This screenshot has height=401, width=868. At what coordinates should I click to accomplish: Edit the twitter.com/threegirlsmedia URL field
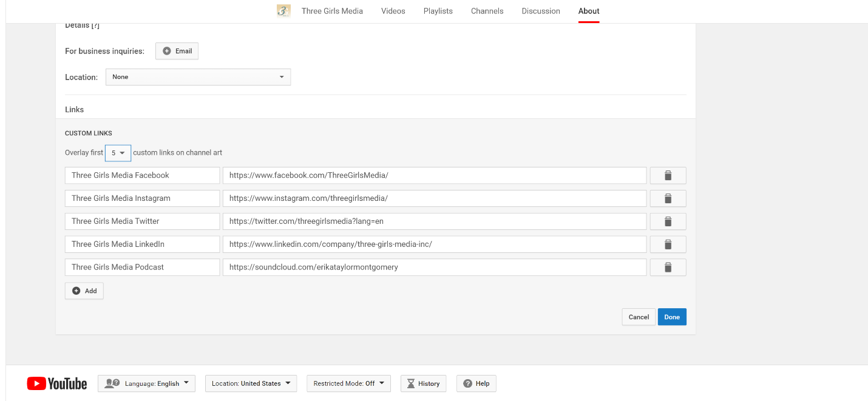[435, 221]
